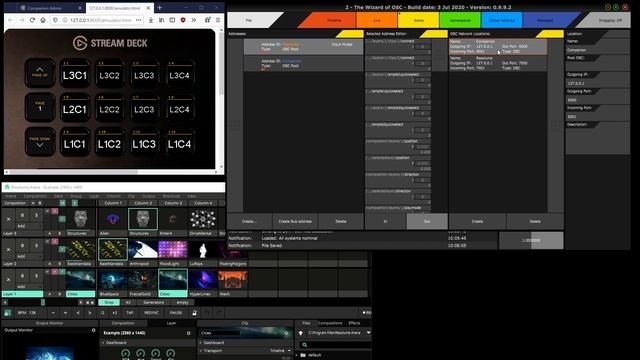Trigger the Alien clip thumbnail

tap(113, 219)
